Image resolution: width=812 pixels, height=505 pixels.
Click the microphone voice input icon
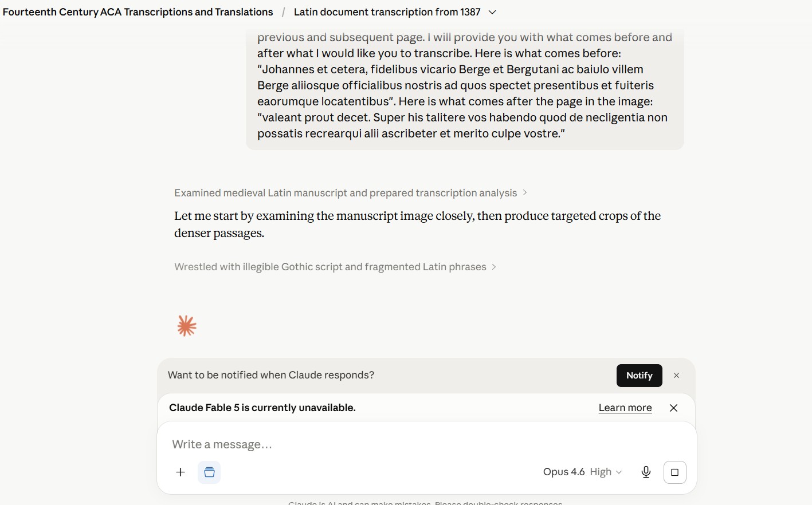pyautogui.click(x=646, y=472)
